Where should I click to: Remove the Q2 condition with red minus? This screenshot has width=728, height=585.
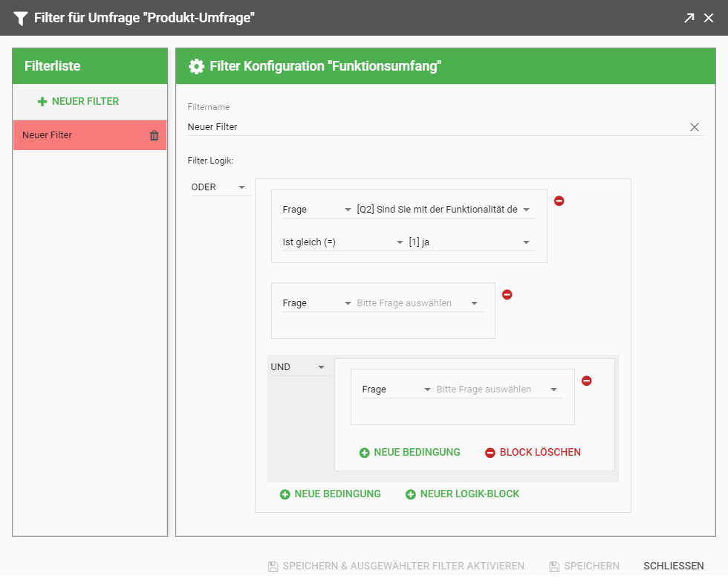pos(559,201)
